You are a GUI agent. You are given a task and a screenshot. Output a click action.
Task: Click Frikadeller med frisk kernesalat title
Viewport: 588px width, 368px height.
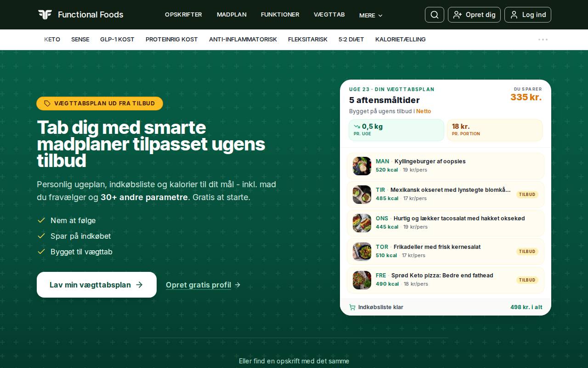pyautogui.click(x=437, y=247)
